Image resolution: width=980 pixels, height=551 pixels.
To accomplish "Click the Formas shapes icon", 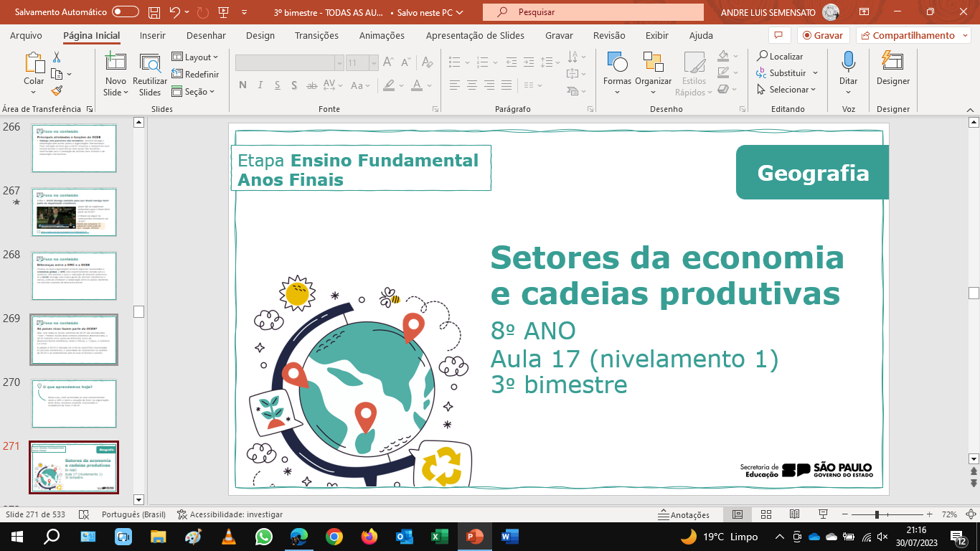I will coord(617,62).
